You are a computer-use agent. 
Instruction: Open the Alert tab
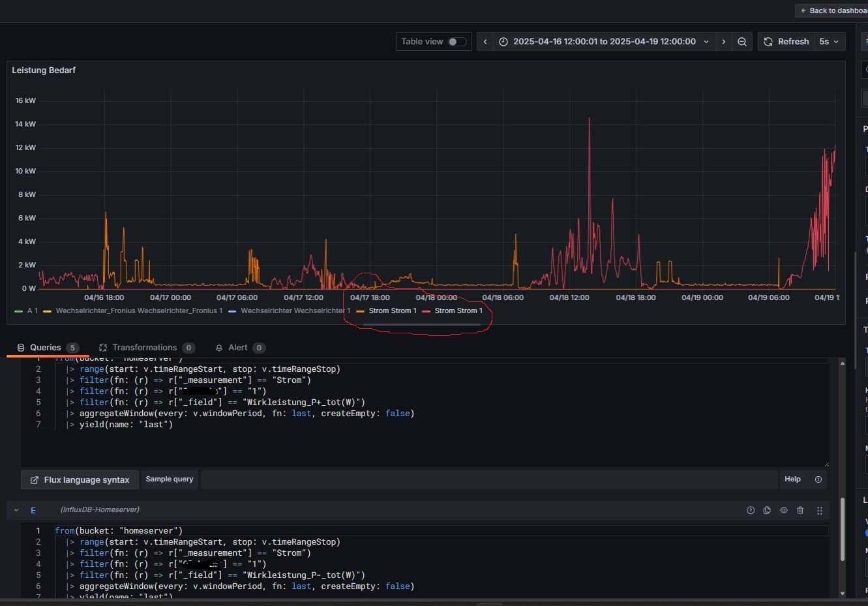pyautogui.click(x=240, y=348)
